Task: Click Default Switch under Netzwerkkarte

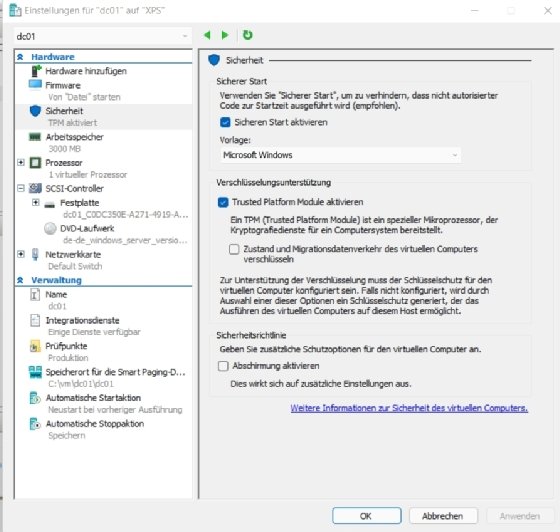Action: (x=75, y=266)
